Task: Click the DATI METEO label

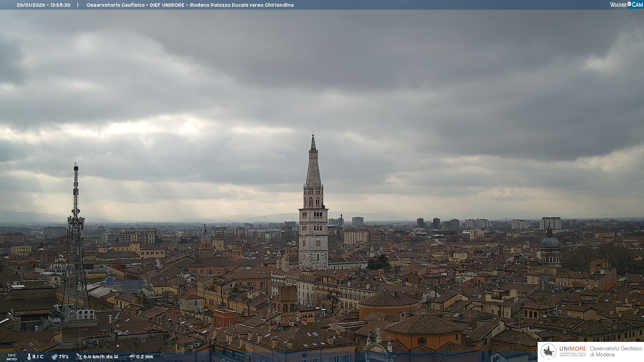Action: pos(12,357)
